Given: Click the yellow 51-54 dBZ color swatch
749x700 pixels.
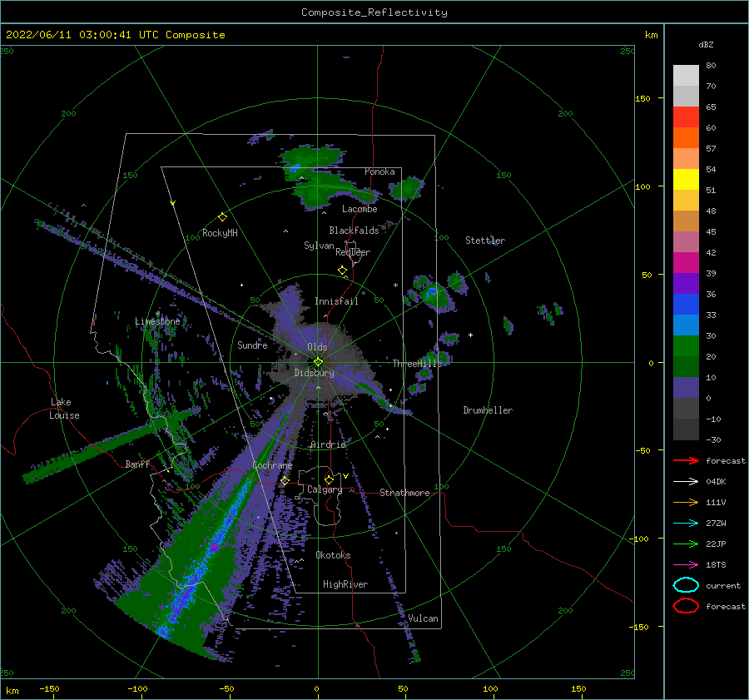Looking at the screenshot, I should pos(686,179).
